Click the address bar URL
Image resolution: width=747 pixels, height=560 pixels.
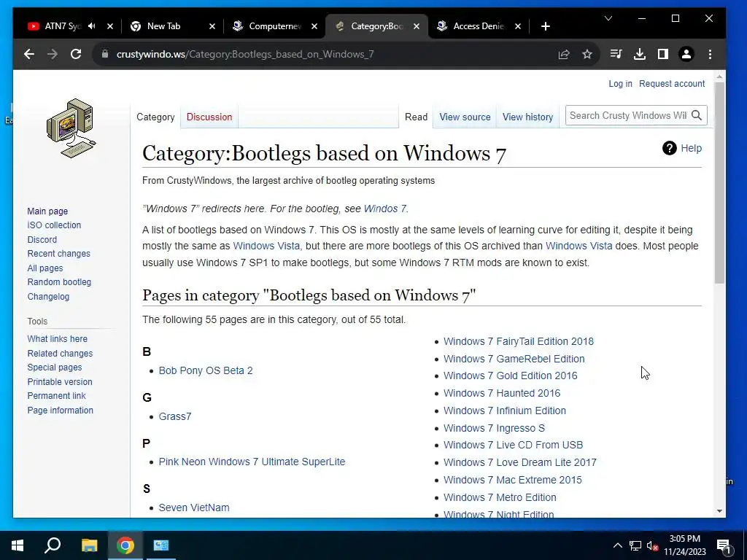(245, 54)
